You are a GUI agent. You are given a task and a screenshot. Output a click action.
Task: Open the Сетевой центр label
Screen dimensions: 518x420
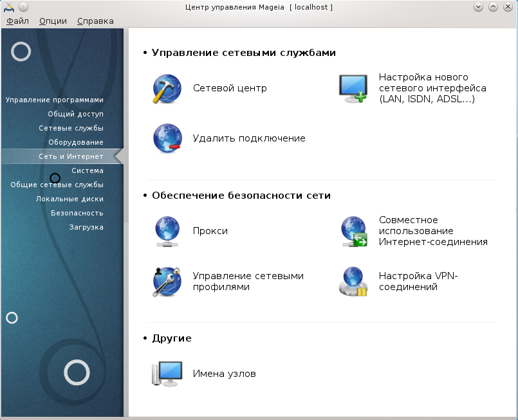[230, 88]
